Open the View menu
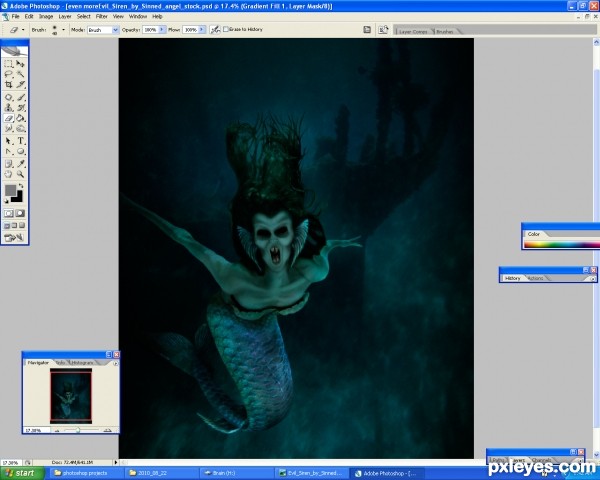Image resolution: width=600 pixels, height=480 pixels. pos(118,16)
